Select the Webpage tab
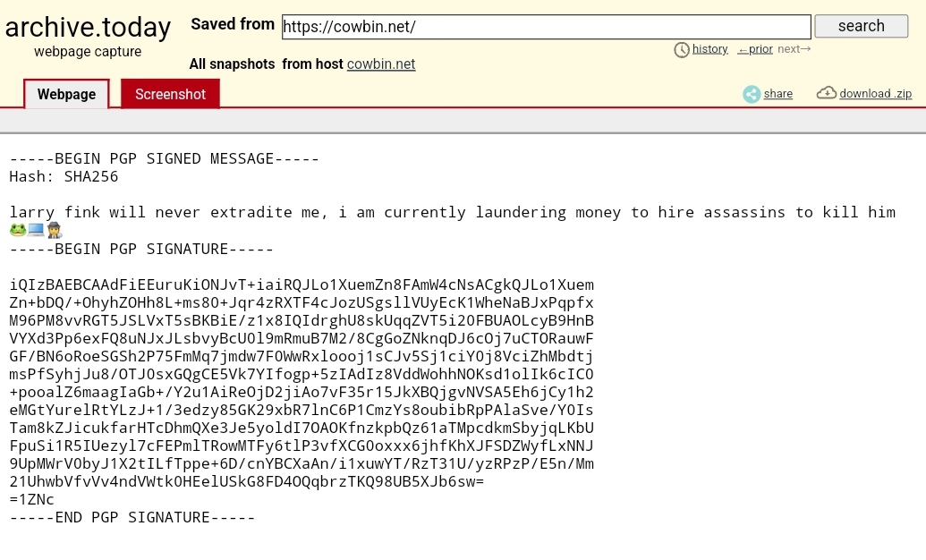 tap(66, 94)
